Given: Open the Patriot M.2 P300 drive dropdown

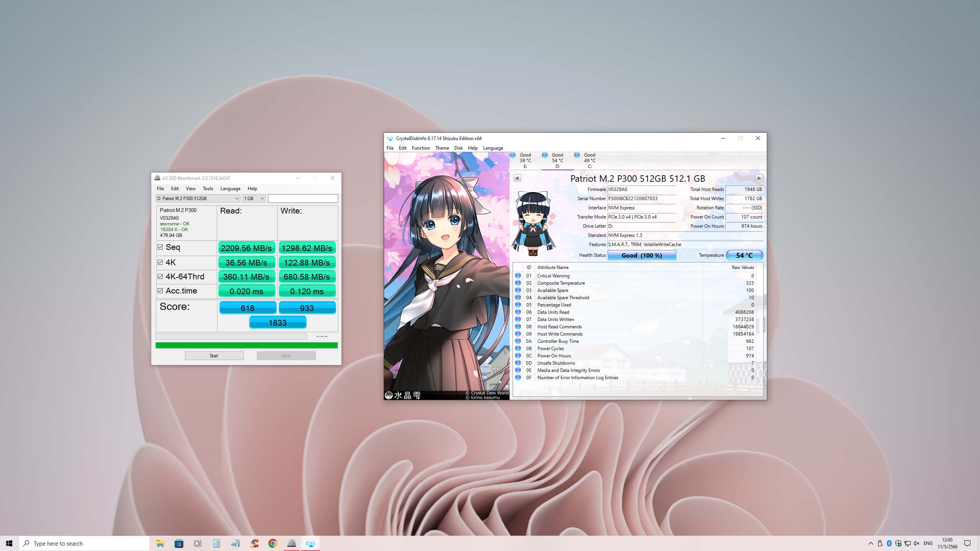Looking at the screenshot, I should (x=198, y=198).
